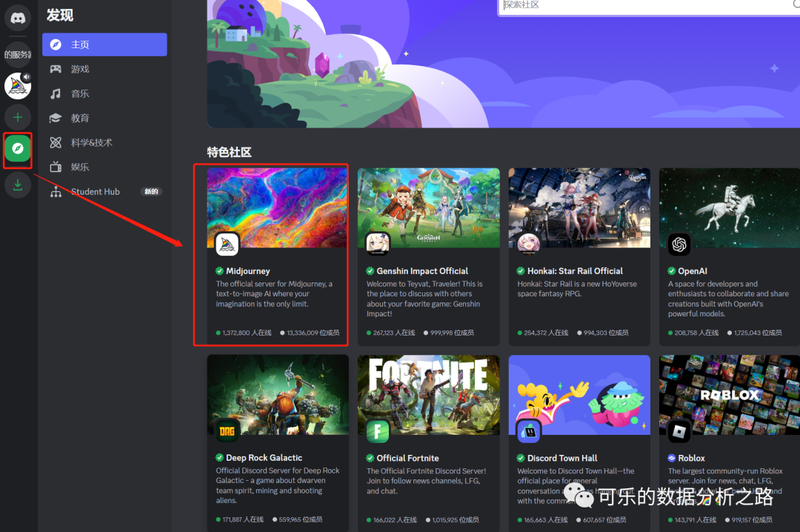
Task: Click the DRG logo avatar
Action: point(227,431)
